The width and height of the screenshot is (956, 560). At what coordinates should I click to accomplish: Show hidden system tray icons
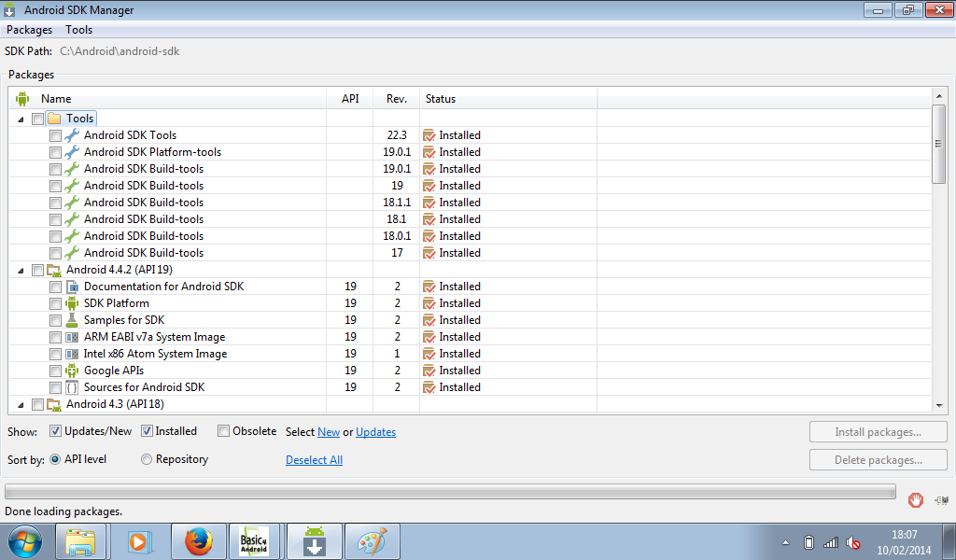[x=785, y=542]
